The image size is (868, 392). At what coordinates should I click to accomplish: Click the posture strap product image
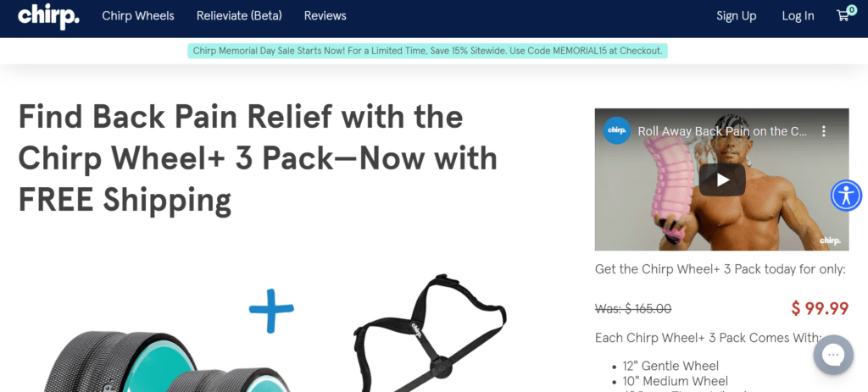430,332
